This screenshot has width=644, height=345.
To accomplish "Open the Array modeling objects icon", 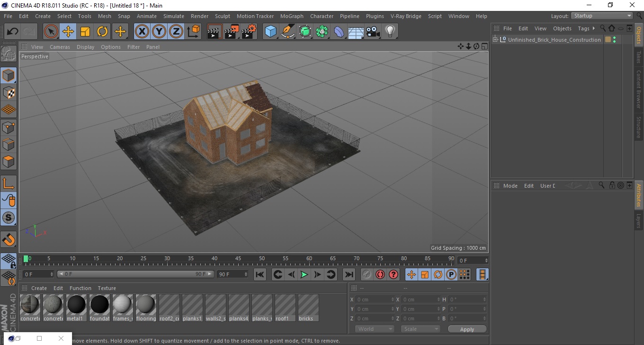I will [322, 32].
